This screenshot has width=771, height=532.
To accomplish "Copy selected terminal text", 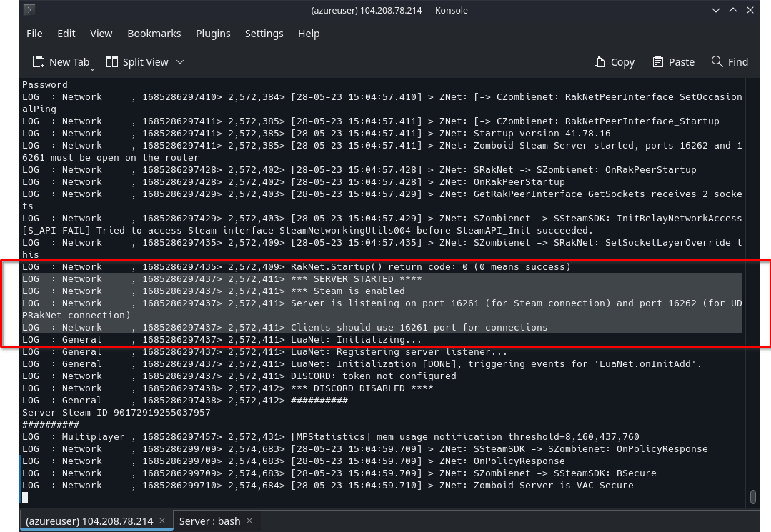I will click(615, 62).
